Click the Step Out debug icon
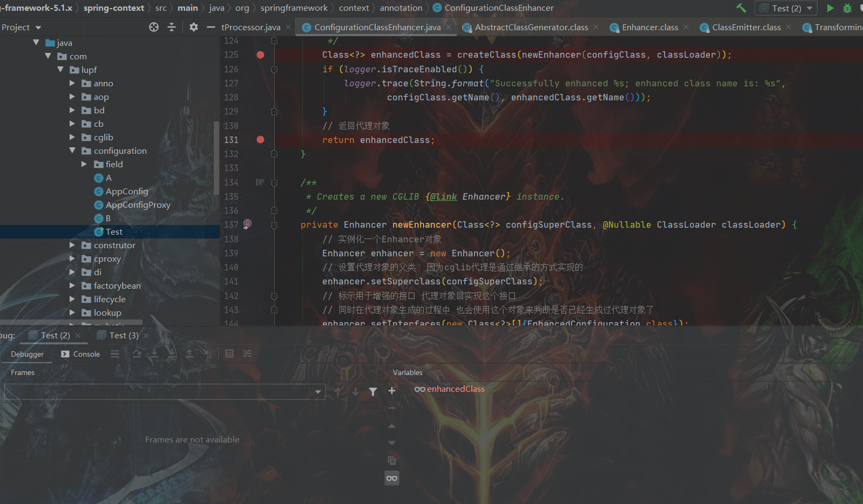The height and width of the screenshot is (504, 863). (189, 354)
